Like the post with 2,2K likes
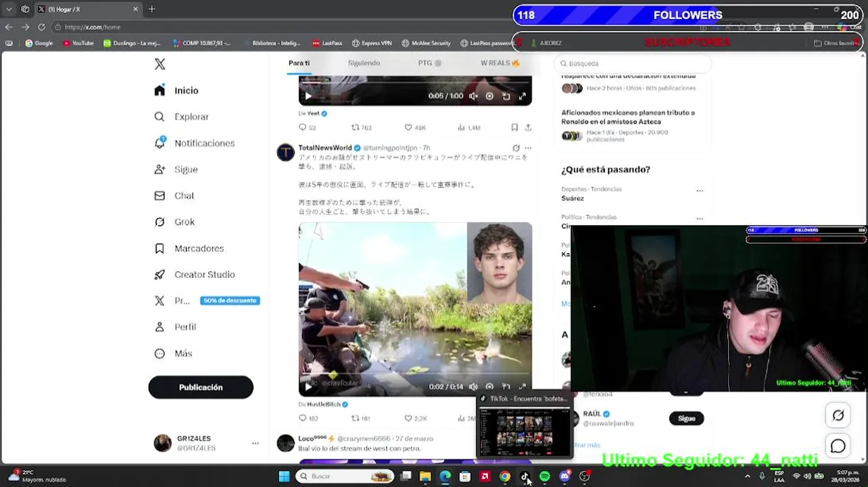 415,419
